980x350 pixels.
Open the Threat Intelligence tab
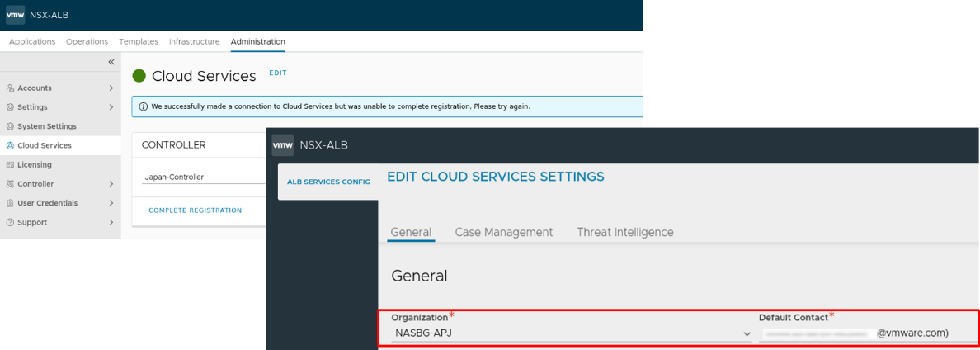(624, 233)
